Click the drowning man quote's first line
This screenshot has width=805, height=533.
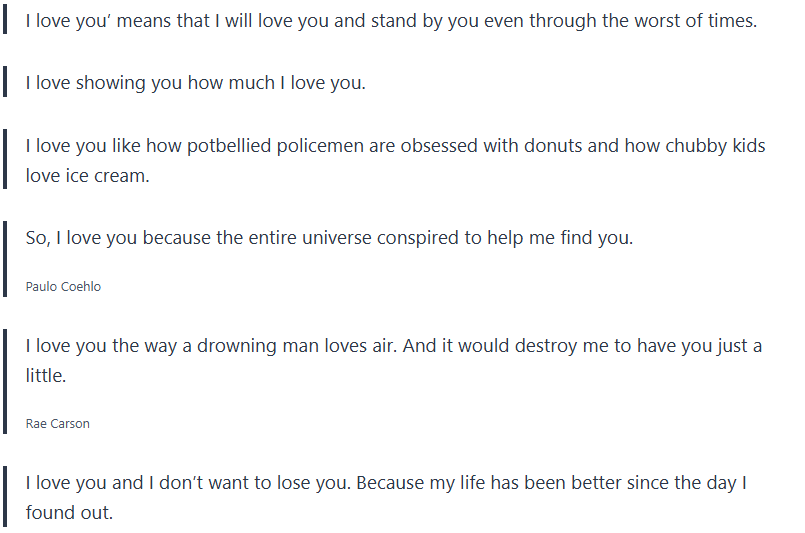point(393,346)
